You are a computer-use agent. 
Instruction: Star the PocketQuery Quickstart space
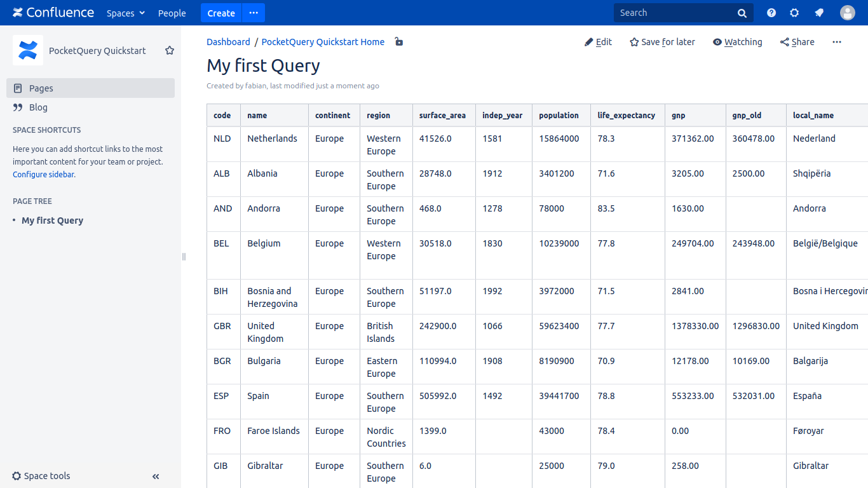(170, 51)
